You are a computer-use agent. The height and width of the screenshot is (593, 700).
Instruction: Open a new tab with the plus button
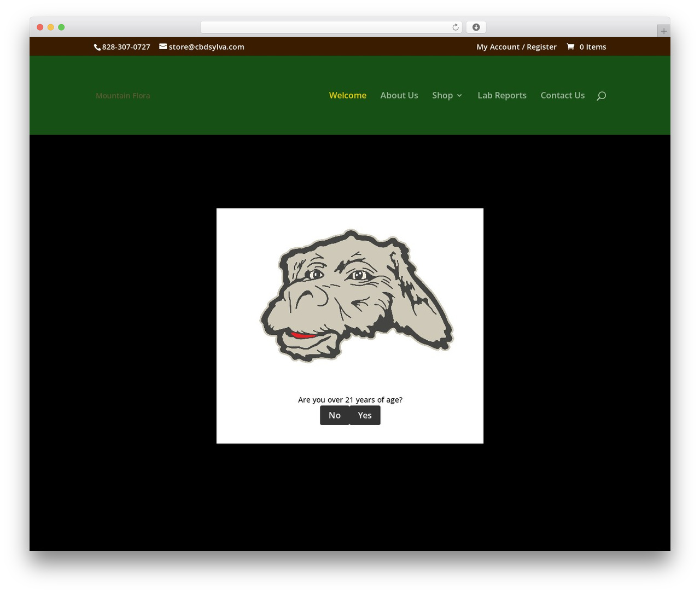coord(663,31)
